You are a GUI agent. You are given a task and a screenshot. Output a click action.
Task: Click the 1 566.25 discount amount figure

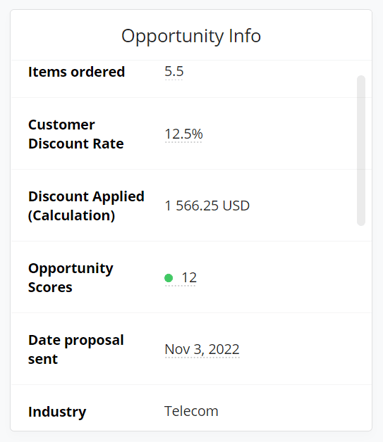pyautogui.click(x=192, y=206)
